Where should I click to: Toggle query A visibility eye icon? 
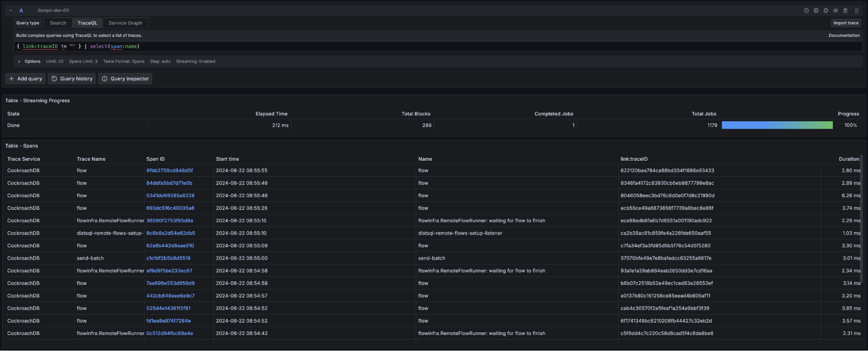click(x=835, y=10)
